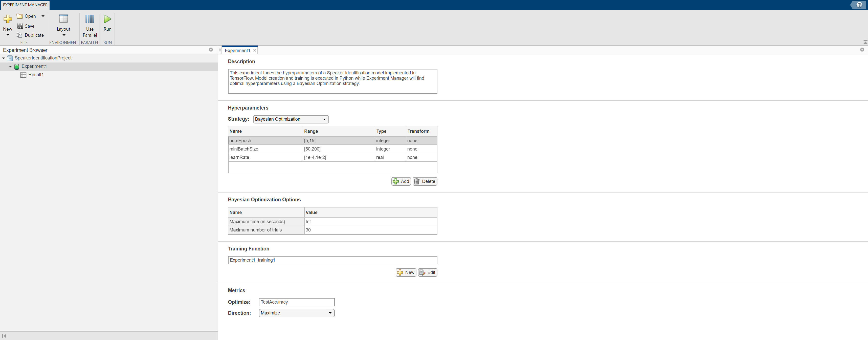The height and width of the screenshot is (340, 868).
Task: Click the Experiment Browser panel options icon
Action: [x=211, y=50]
